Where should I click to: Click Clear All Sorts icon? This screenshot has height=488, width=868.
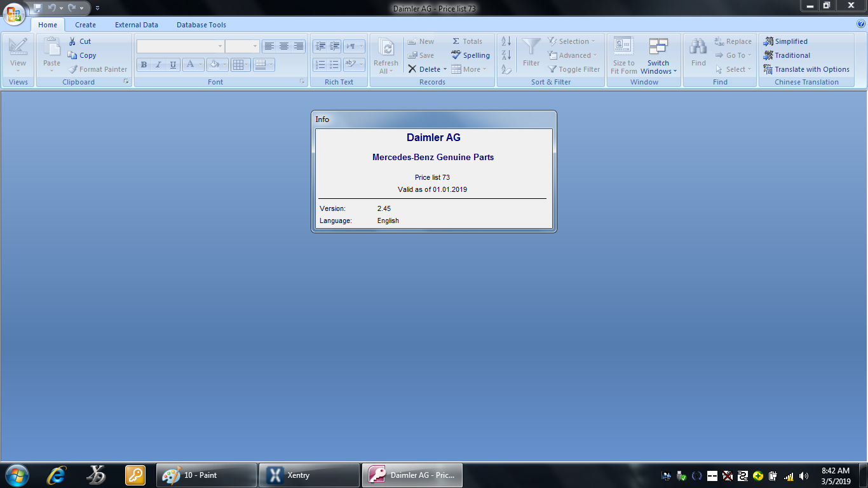tap(506, 69)
